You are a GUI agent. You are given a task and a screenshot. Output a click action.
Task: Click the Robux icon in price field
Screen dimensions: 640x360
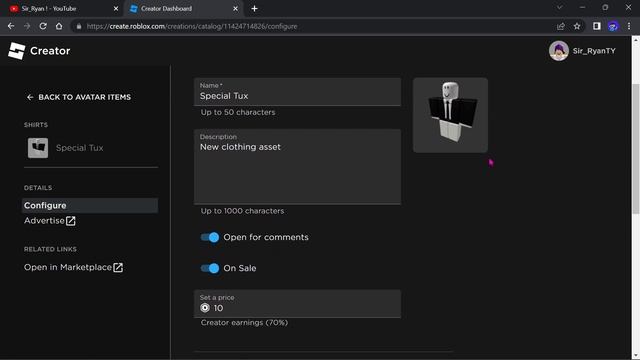pyautogui.click(x=205, y=308)
